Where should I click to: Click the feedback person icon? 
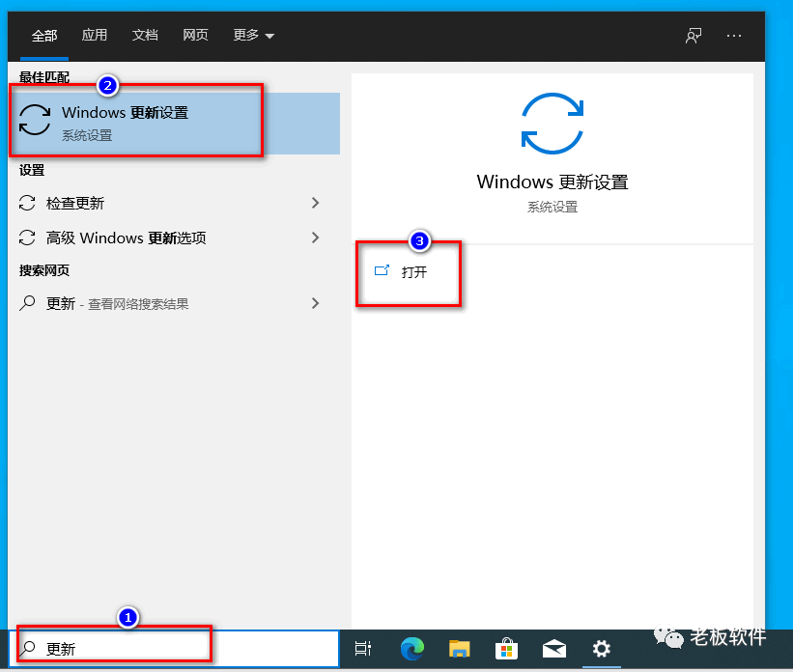click(x=694, y=36)
